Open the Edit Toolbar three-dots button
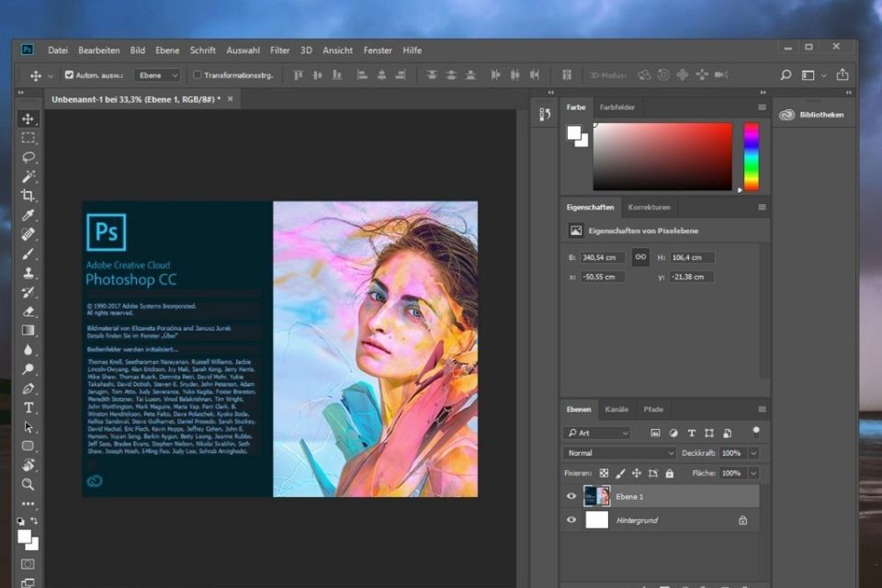 pos(28,503)
